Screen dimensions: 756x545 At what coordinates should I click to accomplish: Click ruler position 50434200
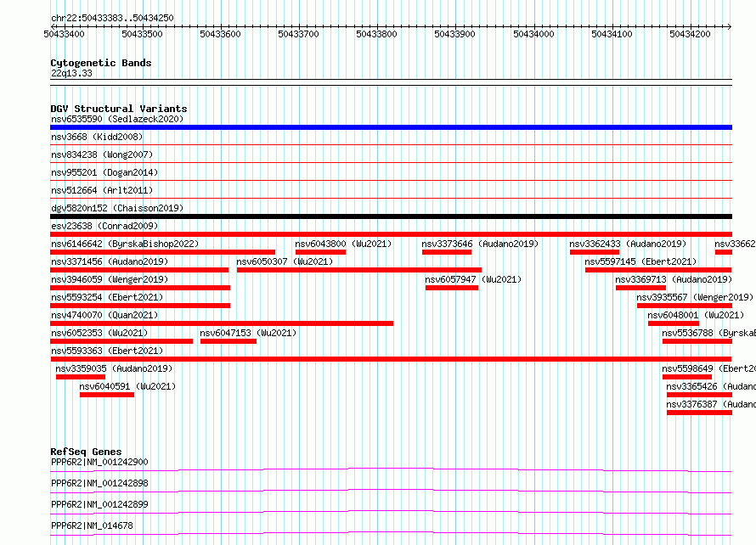(x=690, y=34)
